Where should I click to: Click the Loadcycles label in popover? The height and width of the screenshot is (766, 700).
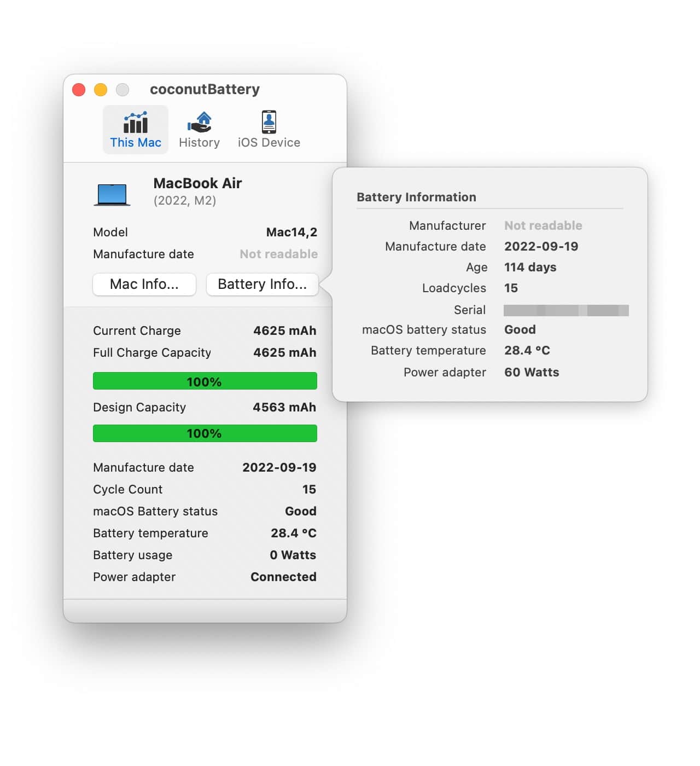[x=454, y=288]
